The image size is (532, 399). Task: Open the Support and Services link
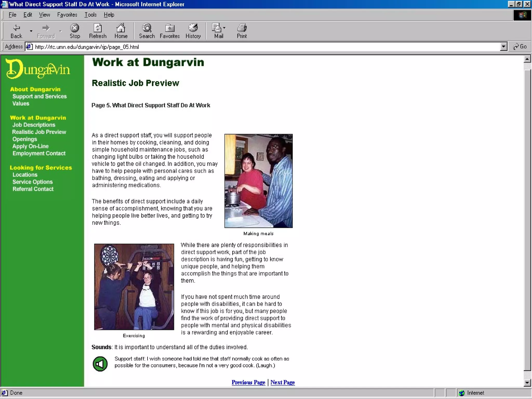click(x=39, y=96)
